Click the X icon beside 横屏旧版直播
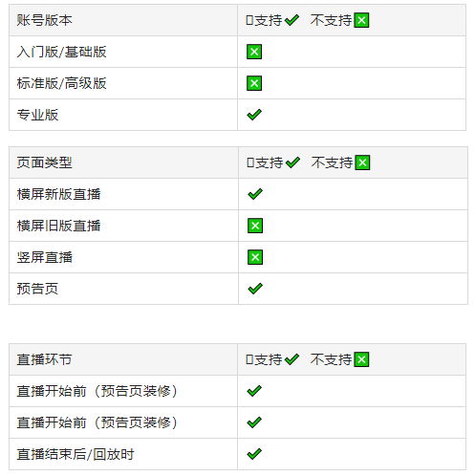The image size is (475, 476). pyautogui.click(x=255, y=226)
